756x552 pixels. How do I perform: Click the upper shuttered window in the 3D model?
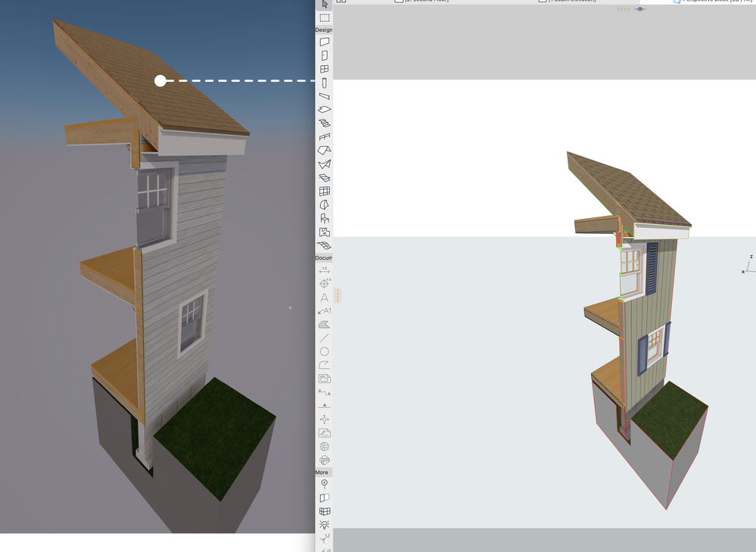pos(632,272)
